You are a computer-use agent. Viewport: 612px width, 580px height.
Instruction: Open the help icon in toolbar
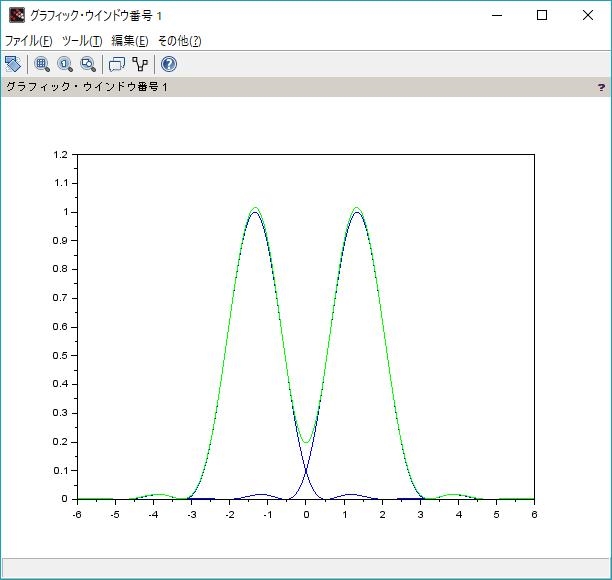tap(169, 64)
